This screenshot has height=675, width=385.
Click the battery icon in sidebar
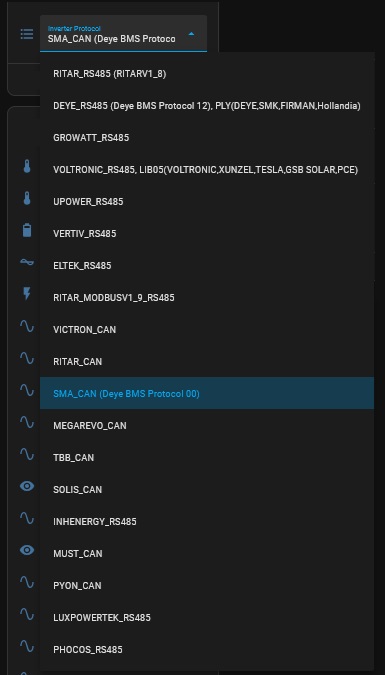(x=27, y=230)
